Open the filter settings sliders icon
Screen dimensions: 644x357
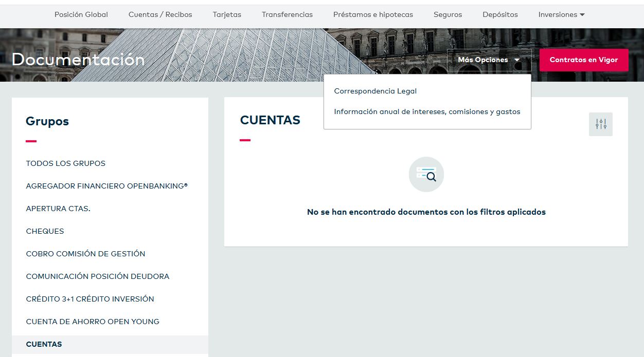(x=600, y=124)
